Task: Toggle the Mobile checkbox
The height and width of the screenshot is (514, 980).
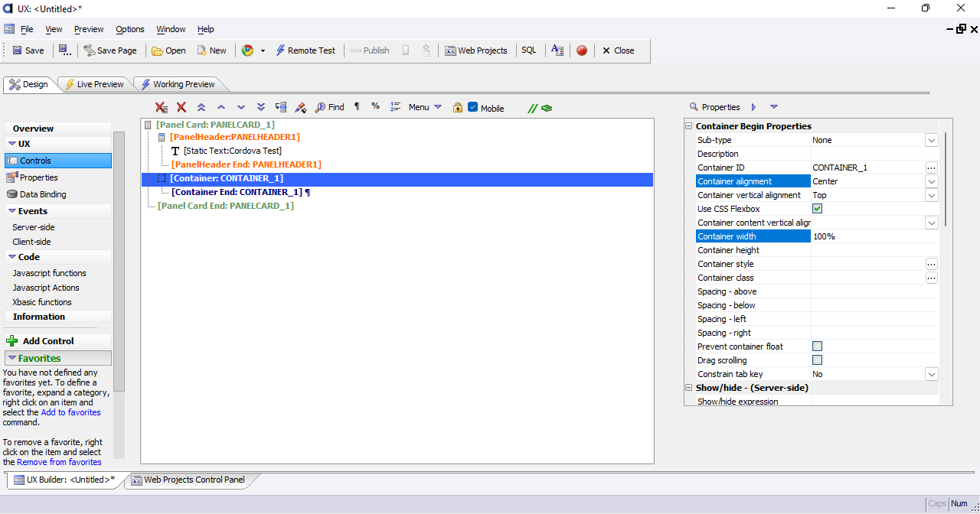Action: [473, 107]
